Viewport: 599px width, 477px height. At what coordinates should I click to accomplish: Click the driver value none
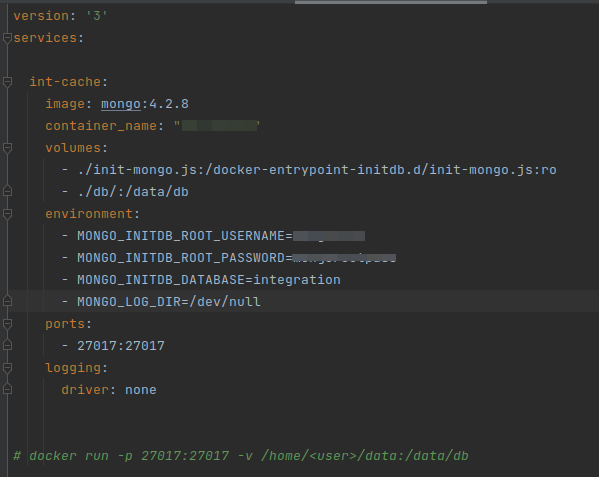141,390
